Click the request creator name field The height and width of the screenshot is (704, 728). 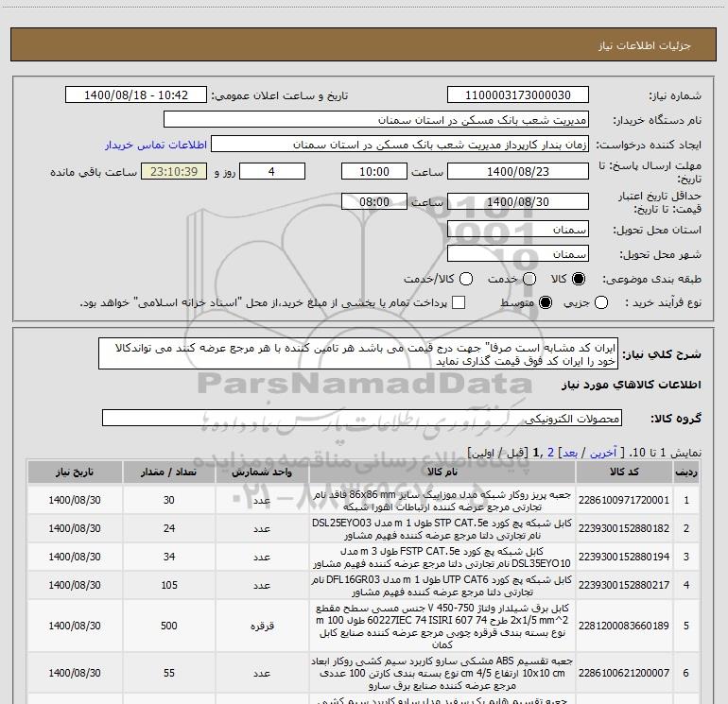coord(400,144)
